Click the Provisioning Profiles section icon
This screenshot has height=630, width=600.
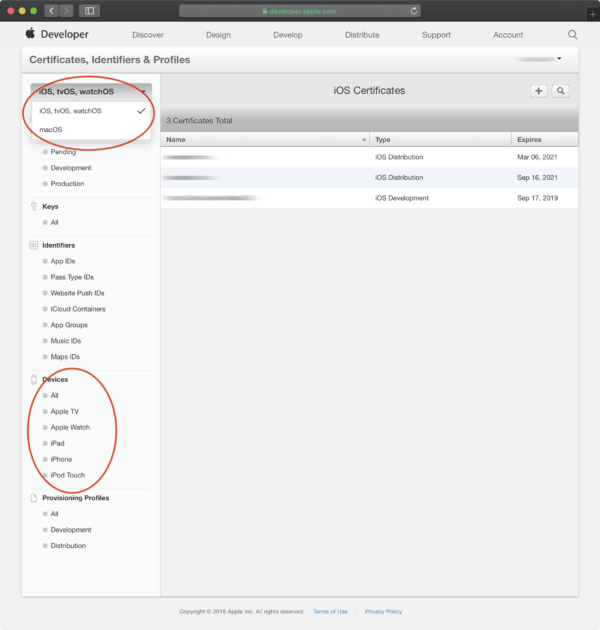(34, 498)
